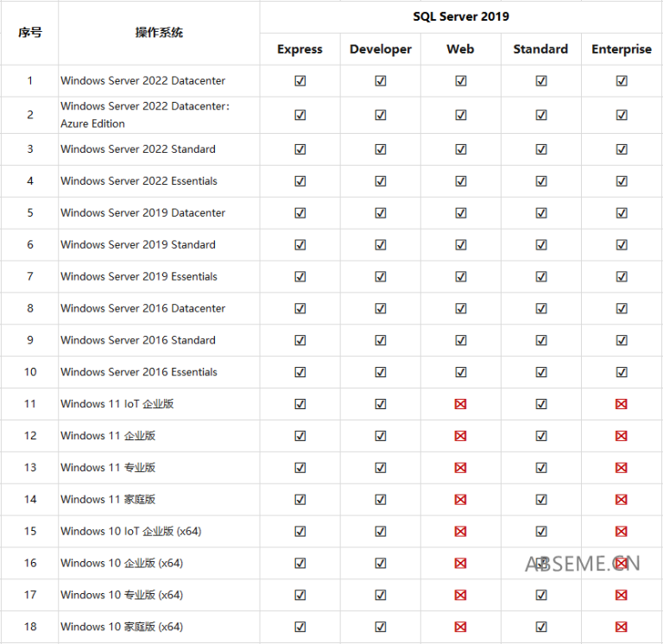Click Web red cross for Windows 11 企业版

[460, 436]
